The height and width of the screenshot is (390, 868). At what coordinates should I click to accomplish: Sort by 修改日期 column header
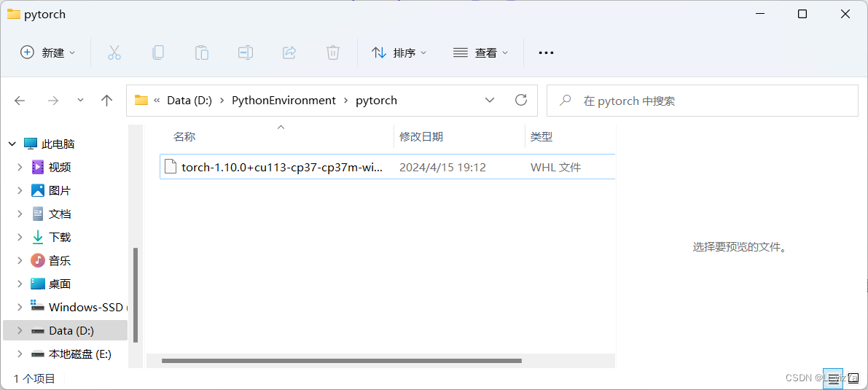pos(421,137)
